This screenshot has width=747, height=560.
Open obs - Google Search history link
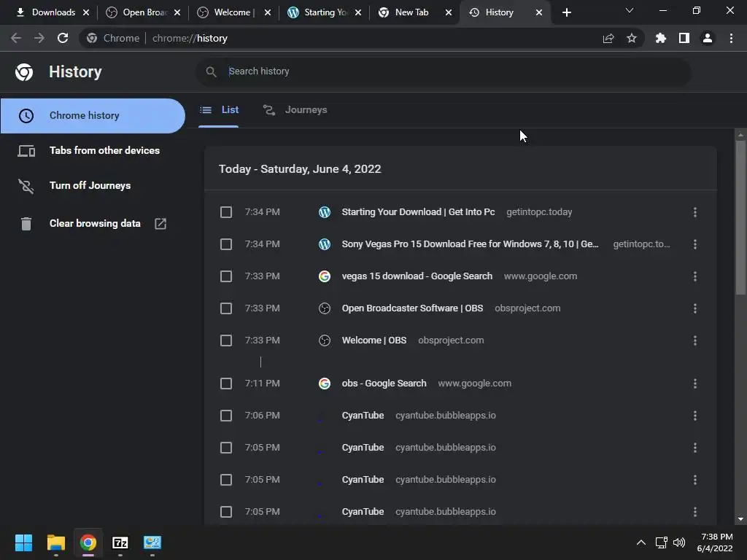coord(384,384)
